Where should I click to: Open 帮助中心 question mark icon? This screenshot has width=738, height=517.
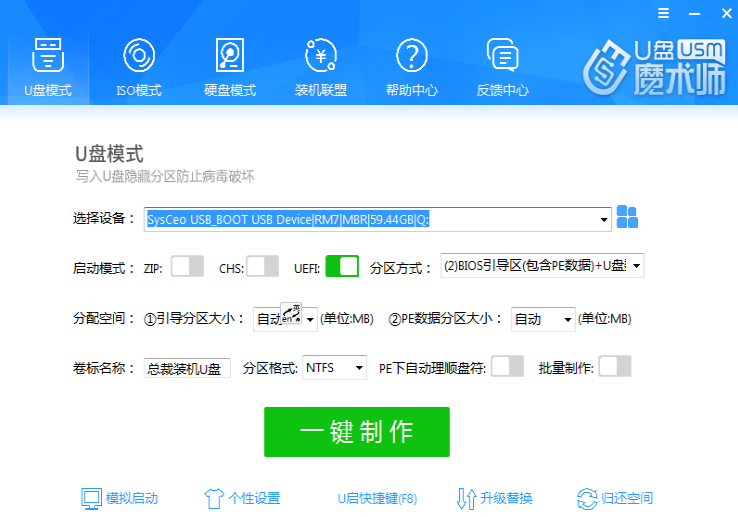click(x=411, y=56)
